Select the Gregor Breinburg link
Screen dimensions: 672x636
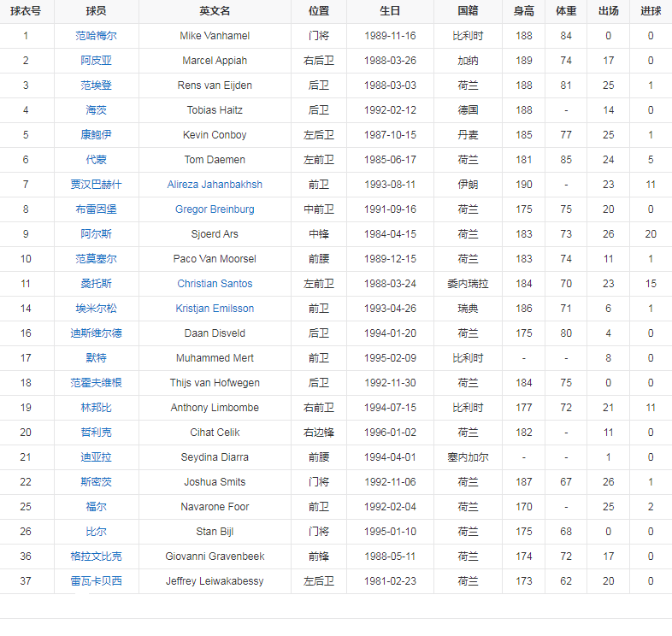pyautogui.click(x=215, y=209)
